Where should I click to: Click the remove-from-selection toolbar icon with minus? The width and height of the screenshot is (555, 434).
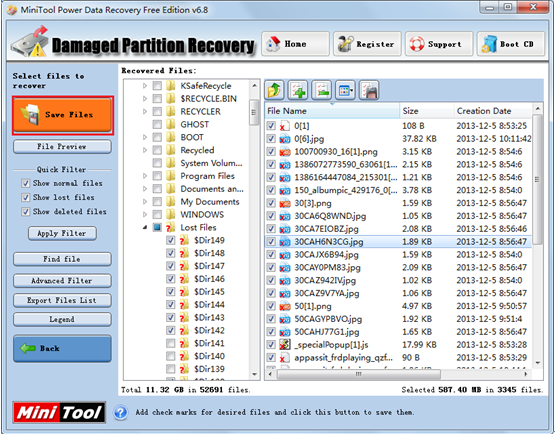[322, 90]
